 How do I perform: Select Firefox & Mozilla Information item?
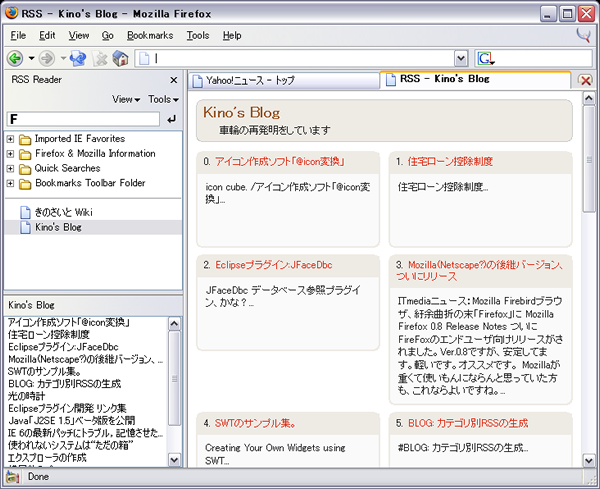pos(95,154)
